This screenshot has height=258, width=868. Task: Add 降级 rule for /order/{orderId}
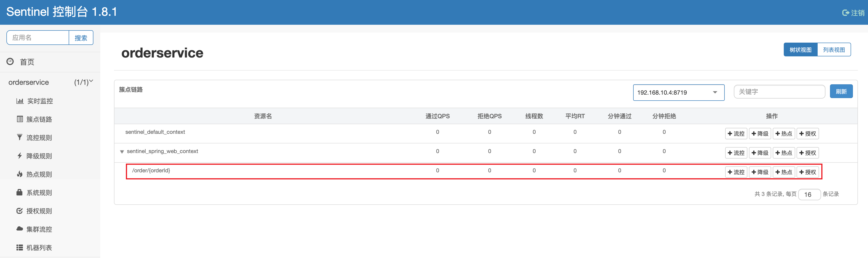(x=760, y=172)
